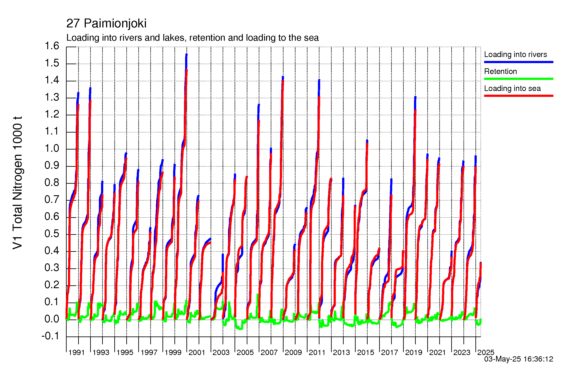This screenshot has height=370, width=588.
Task: Click the y-axis value 1.5
Action: pyautogui.click(x=52, y=63)
